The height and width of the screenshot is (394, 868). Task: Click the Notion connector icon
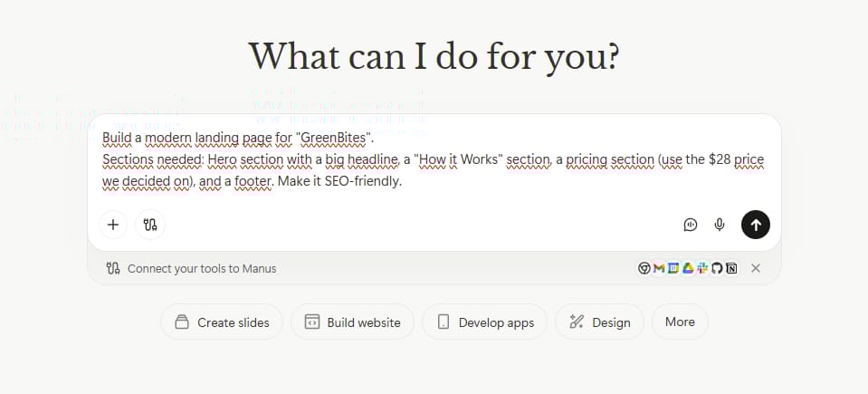click(x=732, y=269)
